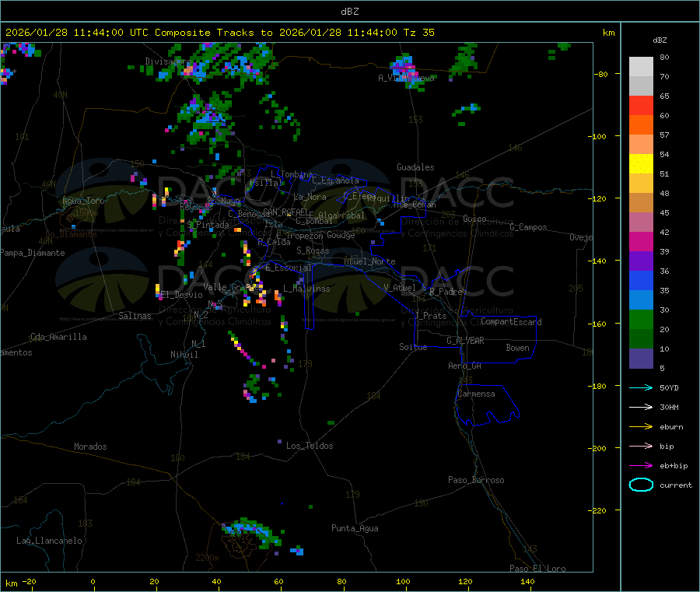
Task: Click the 'C_Española' map label
Action: coord(335,180)
